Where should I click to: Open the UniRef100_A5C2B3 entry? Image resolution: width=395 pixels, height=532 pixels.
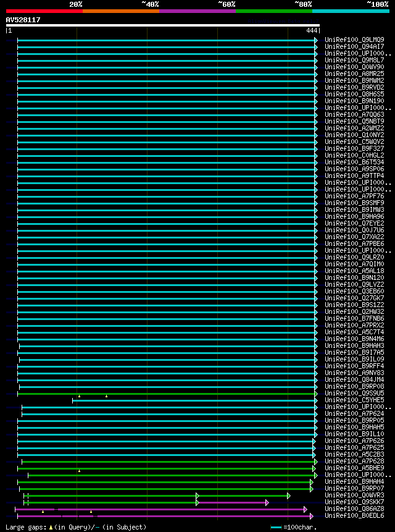354,454
